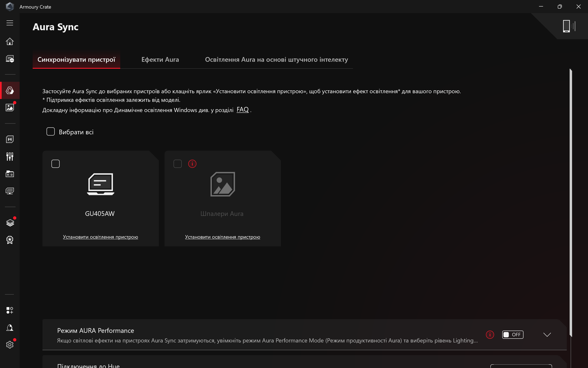Check the GU405AW device checkbox
This screenshot has height=368, width=588.
[55, 164]
